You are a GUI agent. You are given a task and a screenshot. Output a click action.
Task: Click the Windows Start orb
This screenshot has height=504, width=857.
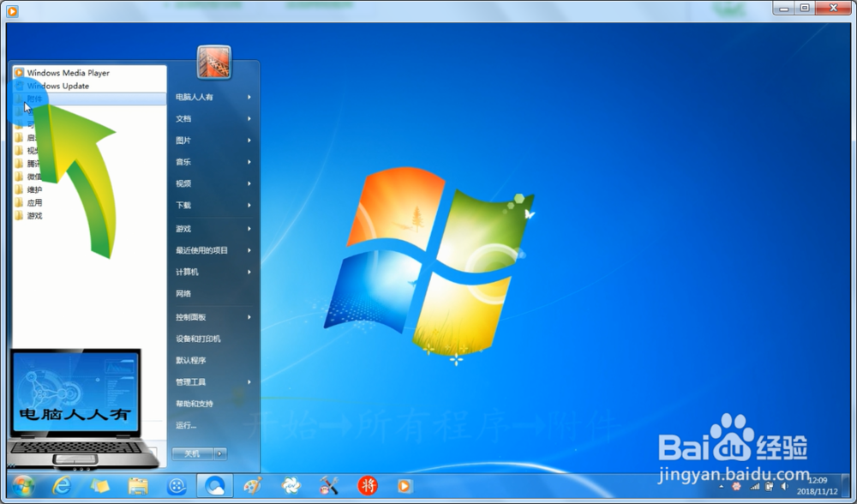tap(23, 486)
